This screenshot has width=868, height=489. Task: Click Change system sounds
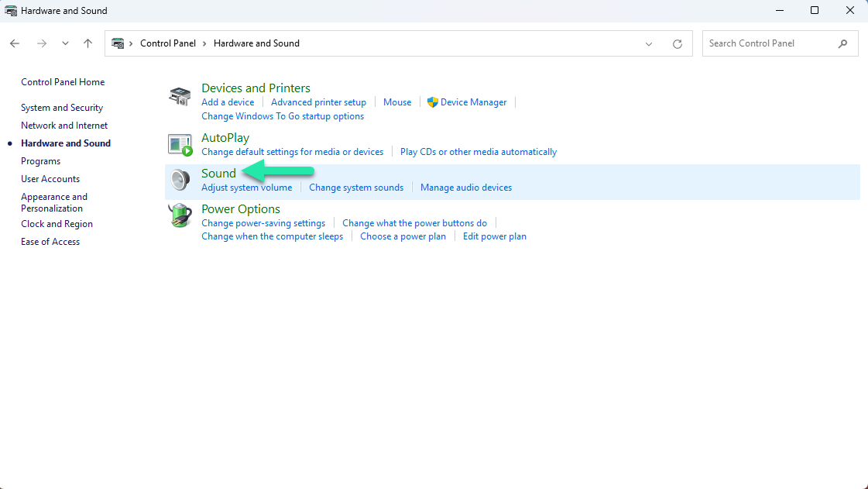(356, 187)
